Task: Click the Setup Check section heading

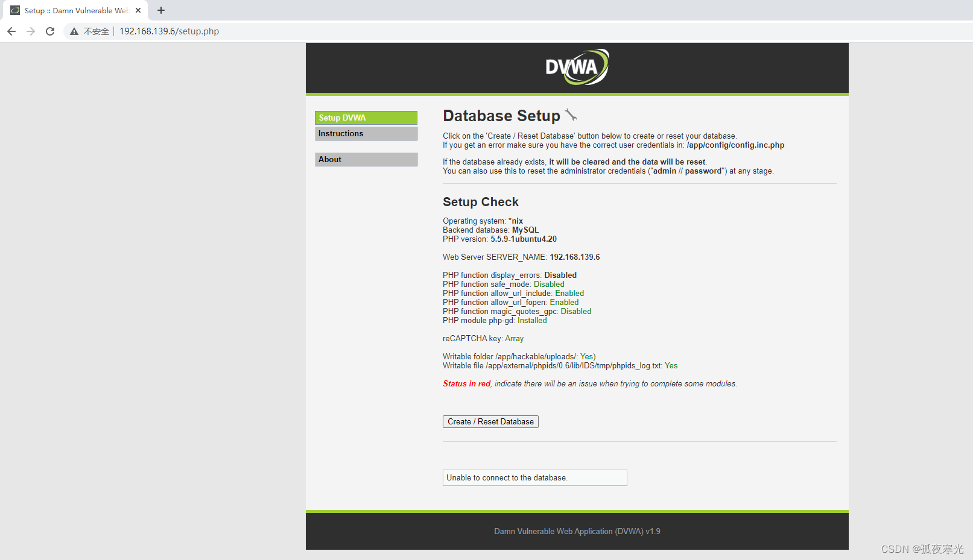Action: pyautogui.click(x=480, y=201)
